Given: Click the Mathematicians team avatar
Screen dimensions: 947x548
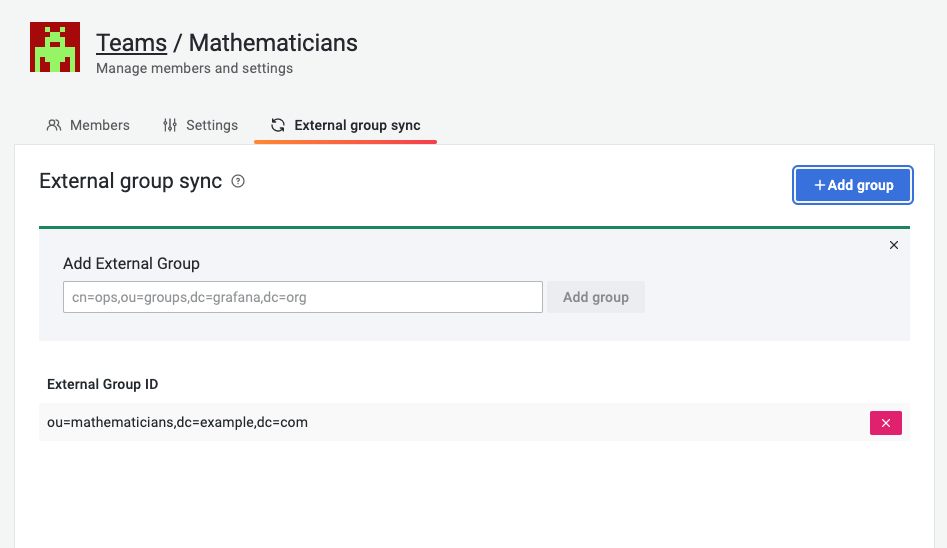Looking at the screenshot, I should 55,48.
